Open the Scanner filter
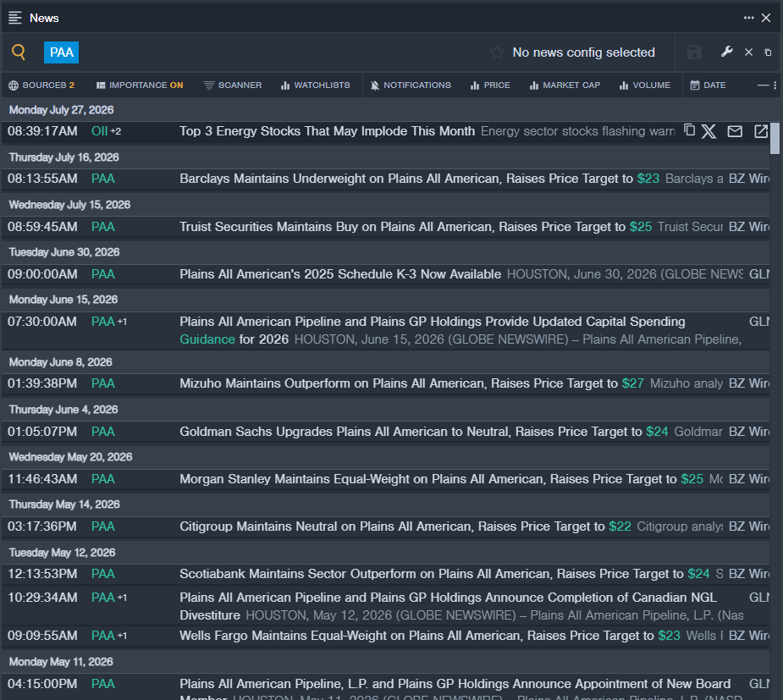Screen dimensions: 783x700 (x=233, y=85)
